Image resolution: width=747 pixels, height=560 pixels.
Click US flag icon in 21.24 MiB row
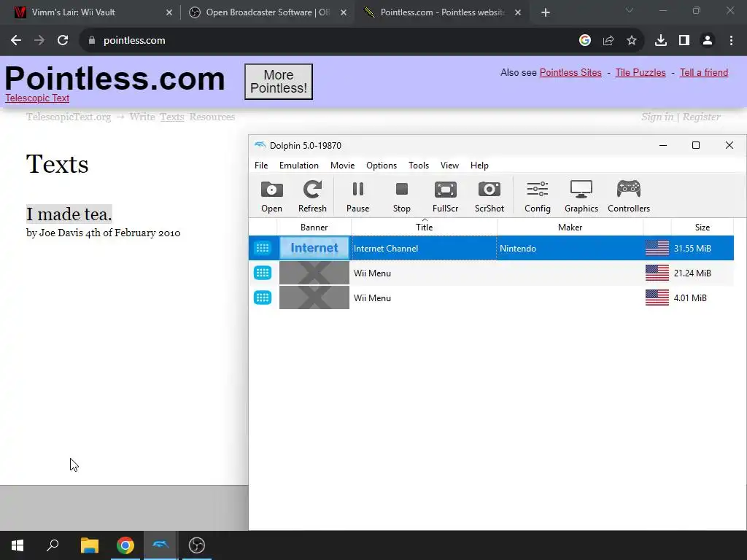click(657, 273)
